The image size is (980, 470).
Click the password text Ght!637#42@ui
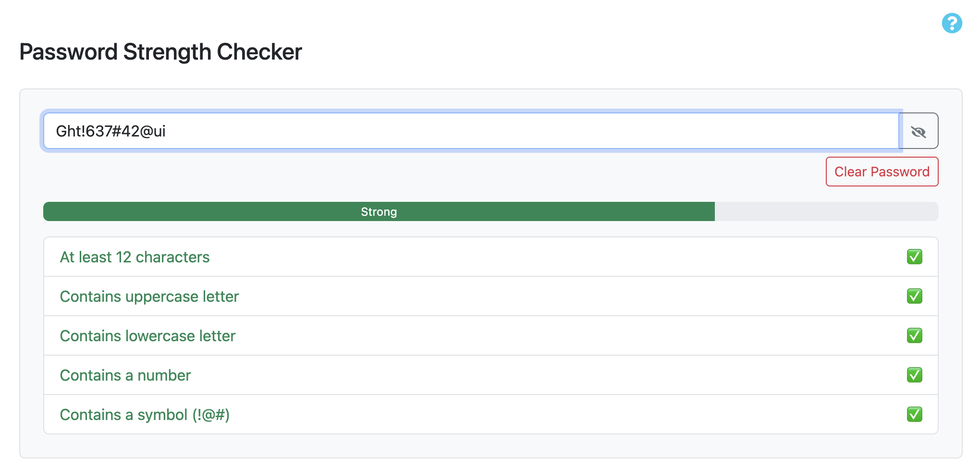[110, 131]
